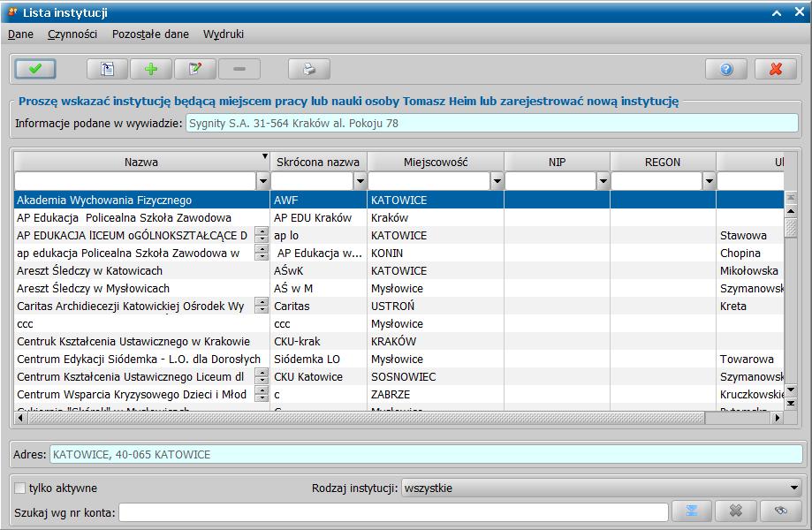Click the blue filter button beside account search
Screen dimensions: 812x530
(691, 511)
